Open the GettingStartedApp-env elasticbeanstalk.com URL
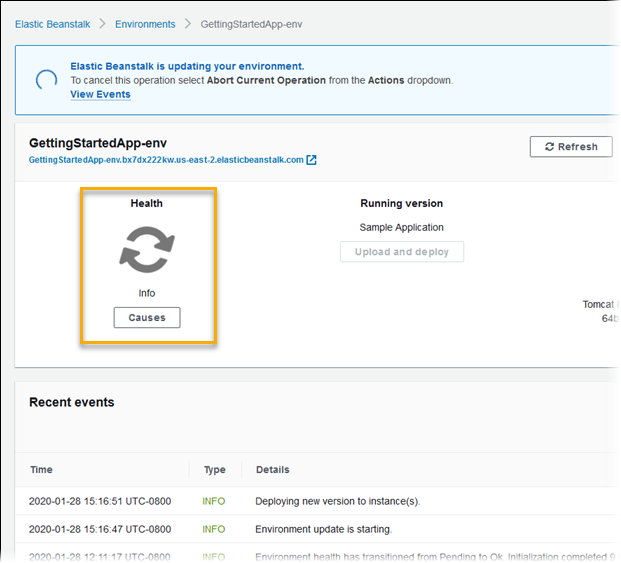The width and height of the screenshot is (621, 563). [165, 160]
